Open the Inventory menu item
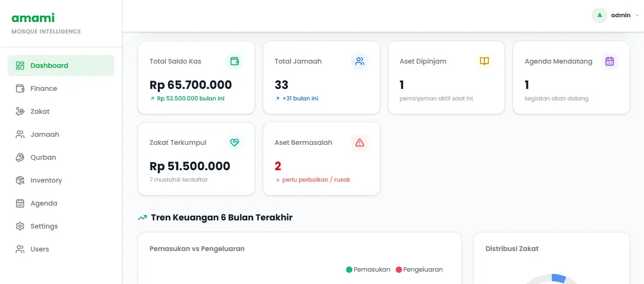Image resolution: width=644 pixels, height=284 pixels. pos(61,180)
